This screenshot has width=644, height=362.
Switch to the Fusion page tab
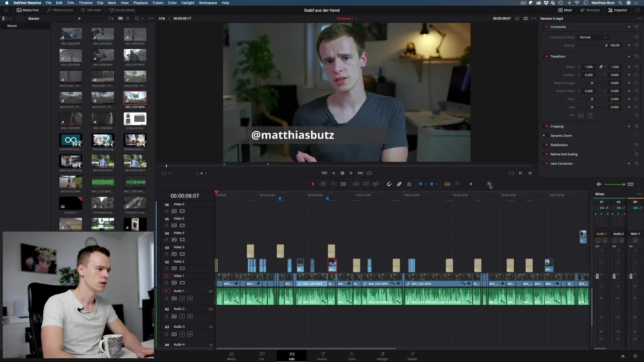point(322,356)
